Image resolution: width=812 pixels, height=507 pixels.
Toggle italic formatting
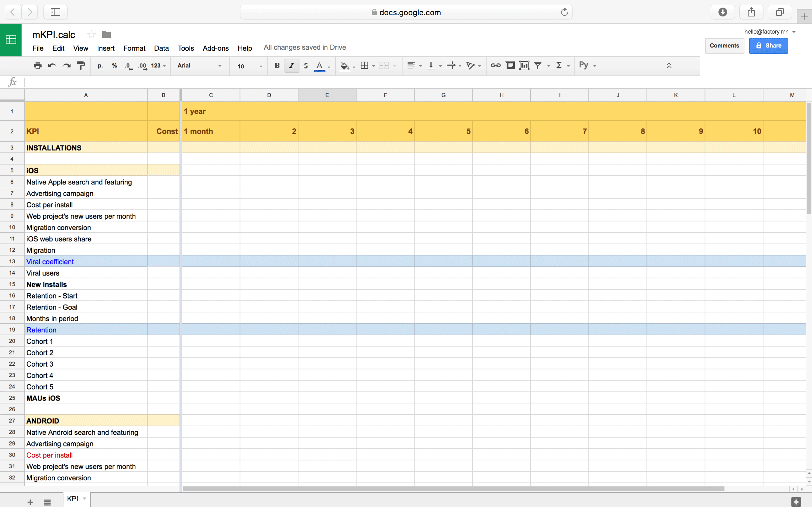(291, 66)
